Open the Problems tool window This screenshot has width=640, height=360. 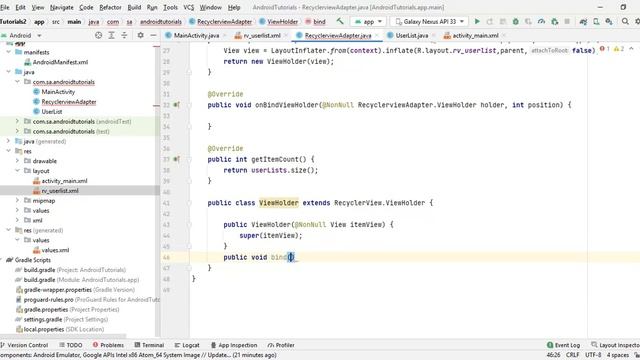108,345
